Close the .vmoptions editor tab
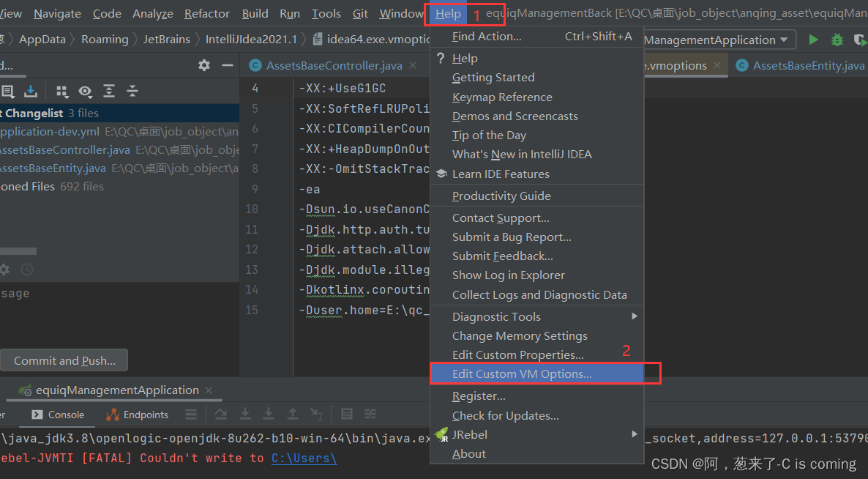 717,65
